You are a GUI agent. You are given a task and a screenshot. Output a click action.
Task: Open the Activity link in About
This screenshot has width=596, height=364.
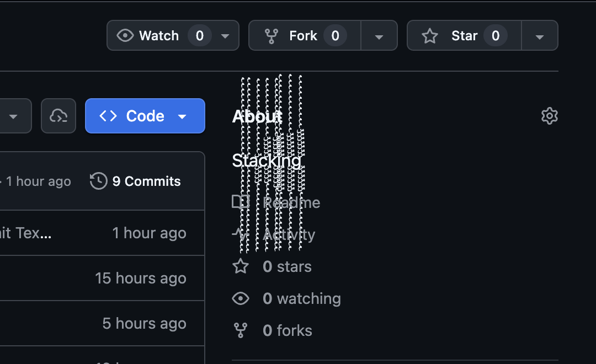pos(289,235)
